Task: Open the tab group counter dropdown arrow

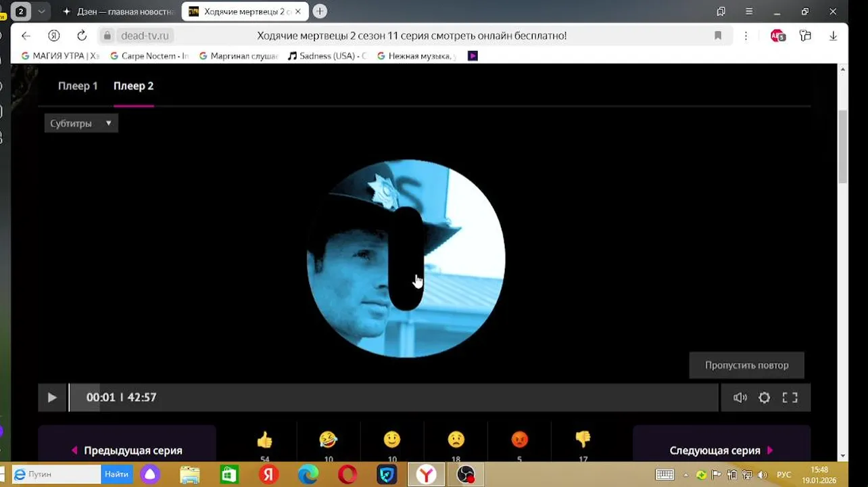Action: pos(41,11)
